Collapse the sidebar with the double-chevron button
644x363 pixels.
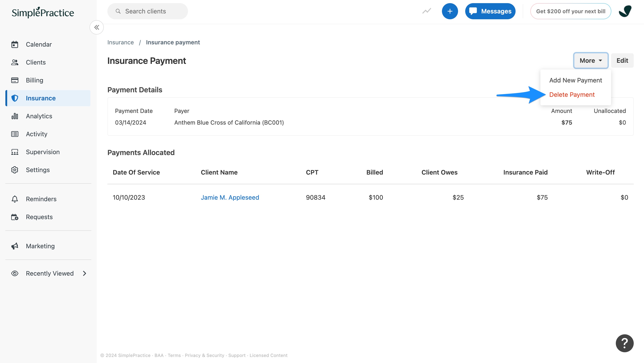tap(97, 27)
